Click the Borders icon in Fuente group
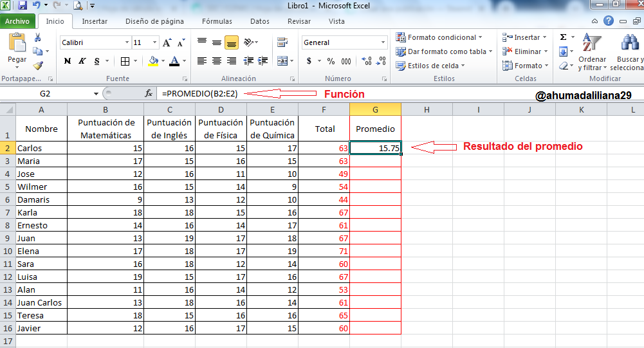The height and width of the screenshot is (348, 644). [x=125, y=61]
